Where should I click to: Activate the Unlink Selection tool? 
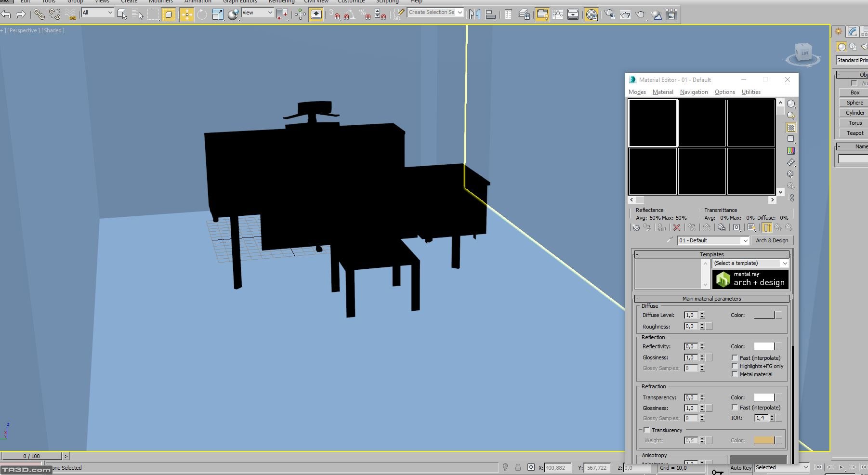pyautogui.click(x=54, y=15)
